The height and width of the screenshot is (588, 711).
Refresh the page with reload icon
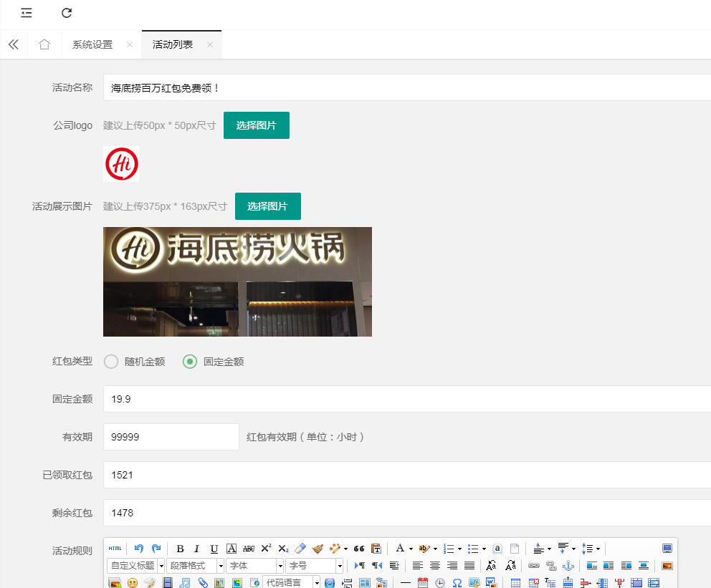click(x=67, y=13)
